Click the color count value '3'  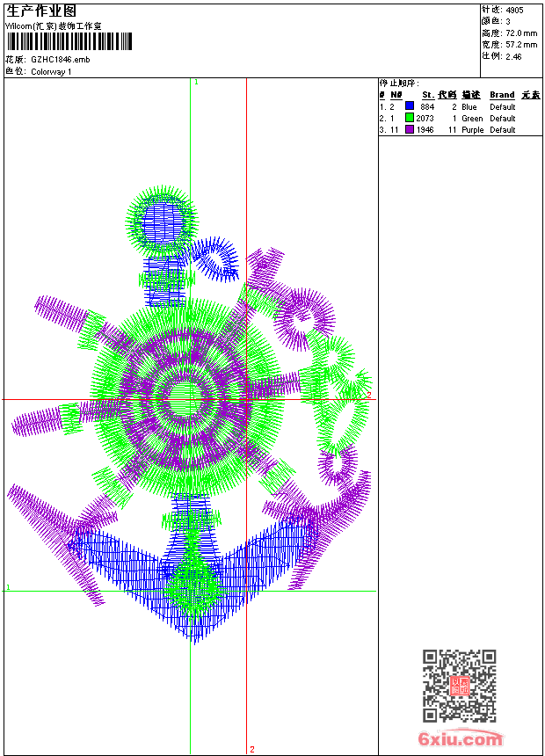[508, 22]
